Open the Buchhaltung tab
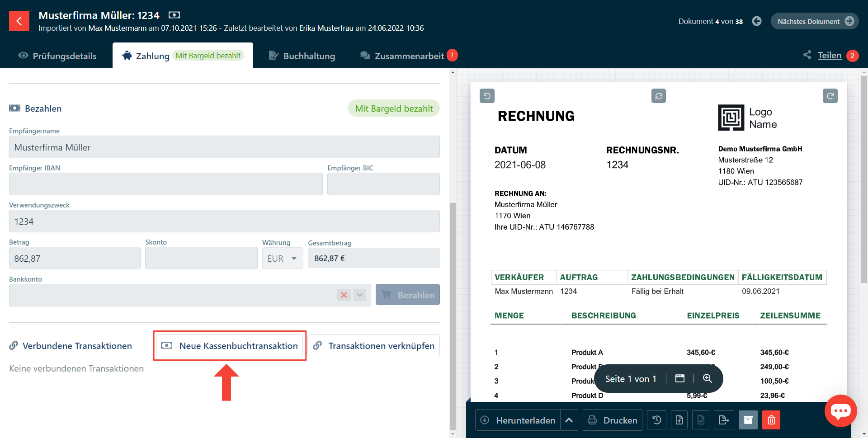Viewport: 868px width, 438px height. coord(302,56)
